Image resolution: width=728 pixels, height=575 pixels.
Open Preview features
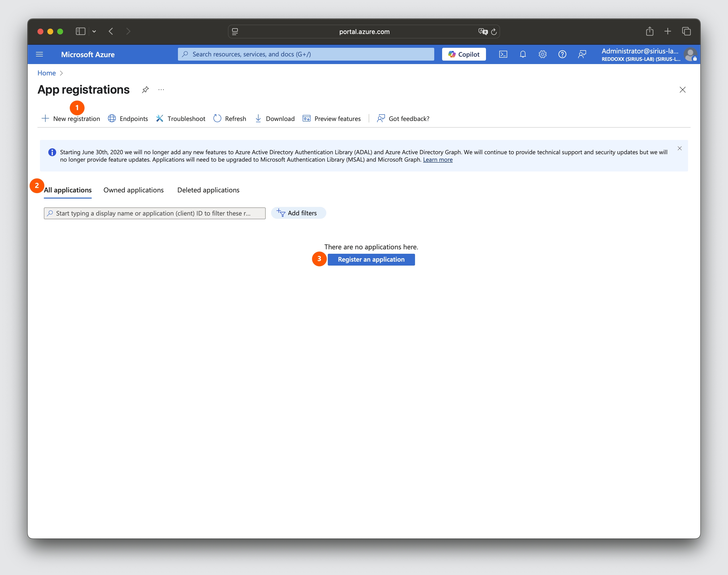pyautogui.click(x=332, y=118)
